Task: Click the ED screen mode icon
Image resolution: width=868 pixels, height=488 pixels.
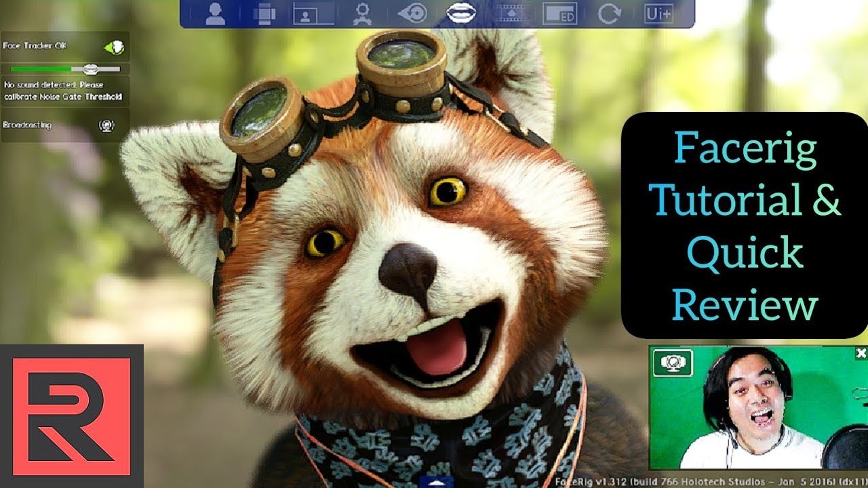Action: (x=560, y=14)
